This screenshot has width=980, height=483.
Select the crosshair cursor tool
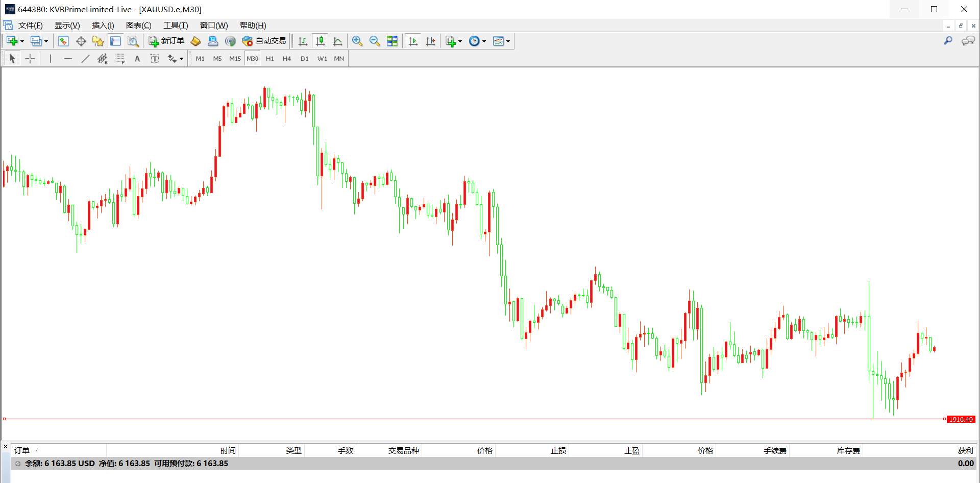[x=30, y=59]
